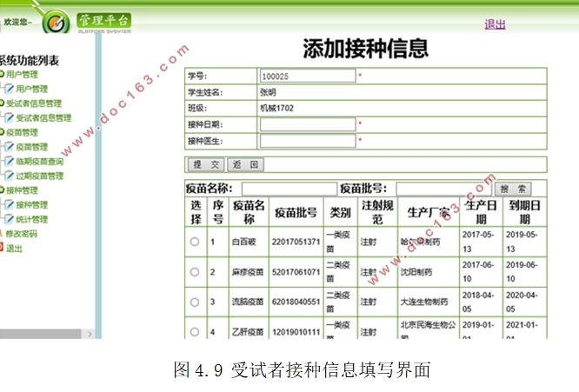Open 接种管理 sub-item in sidebar
Image resolution: width=579 pixels, height=392 pixels.
(x=31, y=205)
